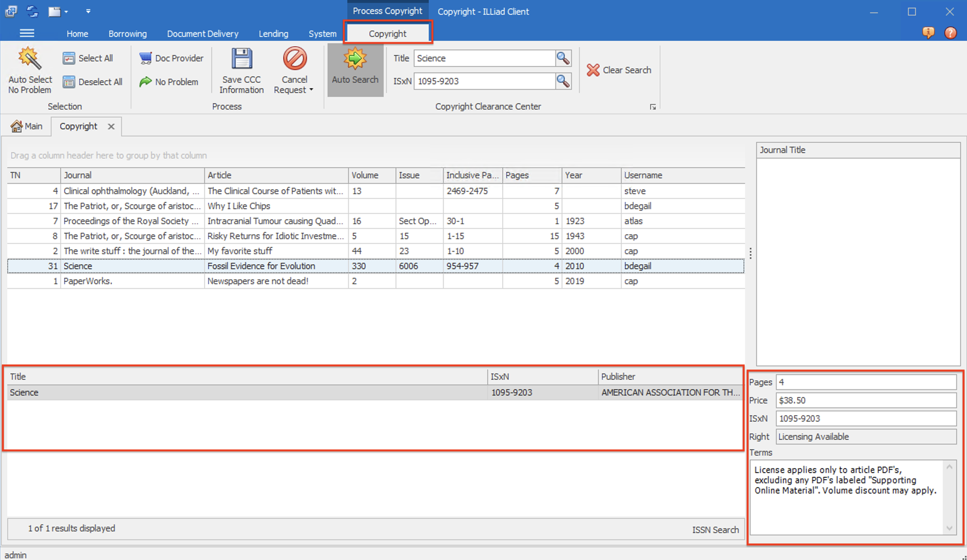967x560 pixels.
Task: Mark the request as No Problem
Action: point(146,82)
